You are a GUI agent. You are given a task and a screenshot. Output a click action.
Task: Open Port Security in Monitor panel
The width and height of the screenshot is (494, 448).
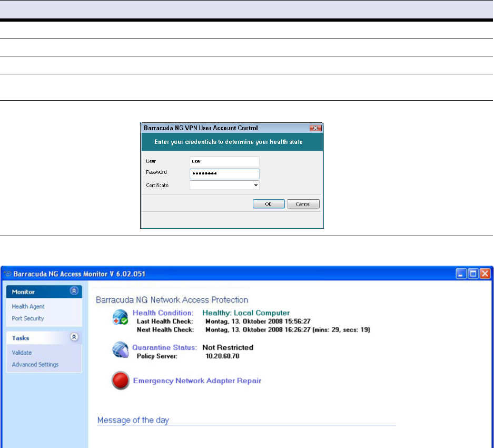tap(28, 318)
